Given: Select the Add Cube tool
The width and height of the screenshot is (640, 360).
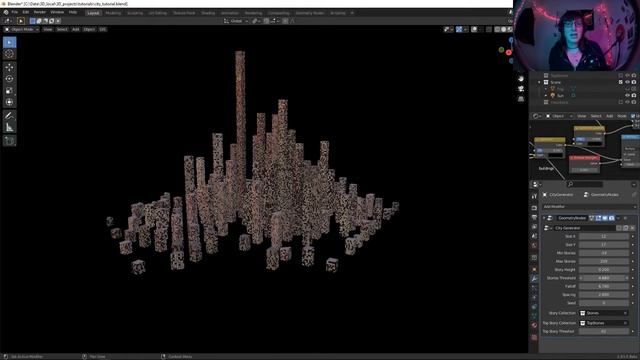Looking at the screenshot, I should (9, 141).
